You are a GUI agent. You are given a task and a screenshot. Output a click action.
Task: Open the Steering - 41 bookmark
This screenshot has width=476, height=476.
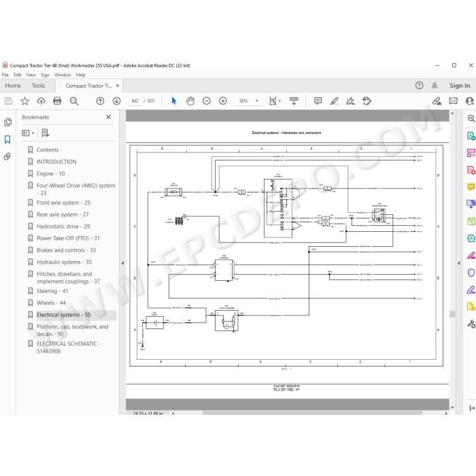pyautogui.click(x=52, y=291)
